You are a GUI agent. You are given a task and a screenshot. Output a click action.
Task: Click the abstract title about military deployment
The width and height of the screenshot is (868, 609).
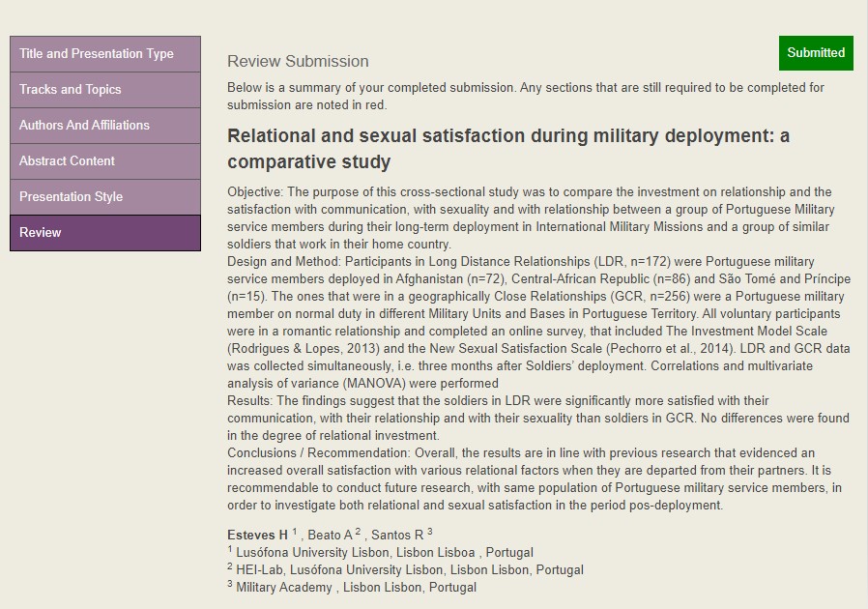[508, 148]
